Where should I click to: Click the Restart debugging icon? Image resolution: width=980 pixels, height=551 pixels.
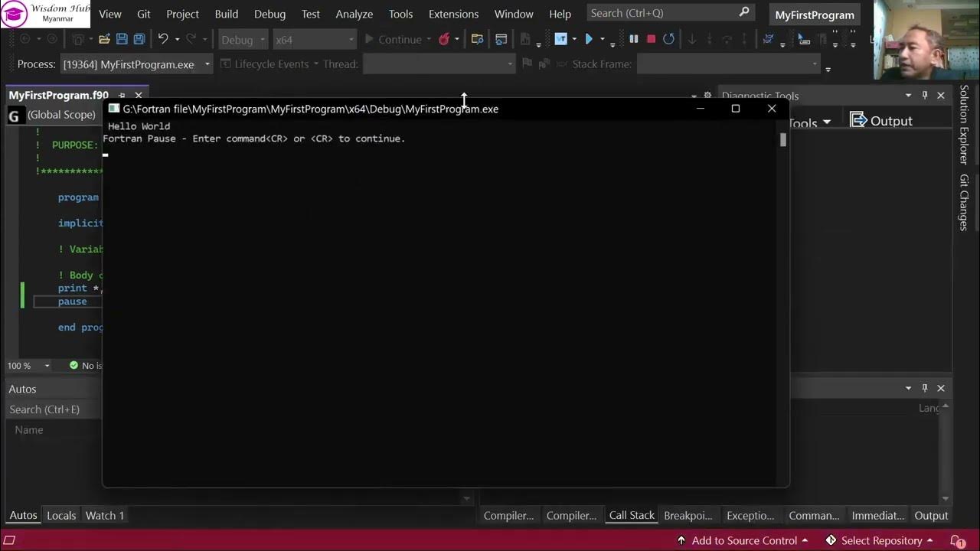click(668, 39)
